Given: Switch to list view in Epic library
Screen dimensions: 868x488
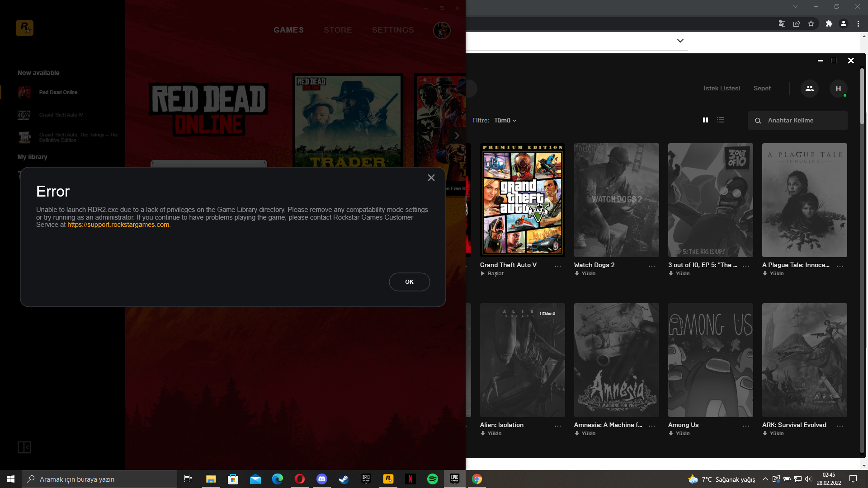Looking at the screenshot, I should (x=721, y=120).
